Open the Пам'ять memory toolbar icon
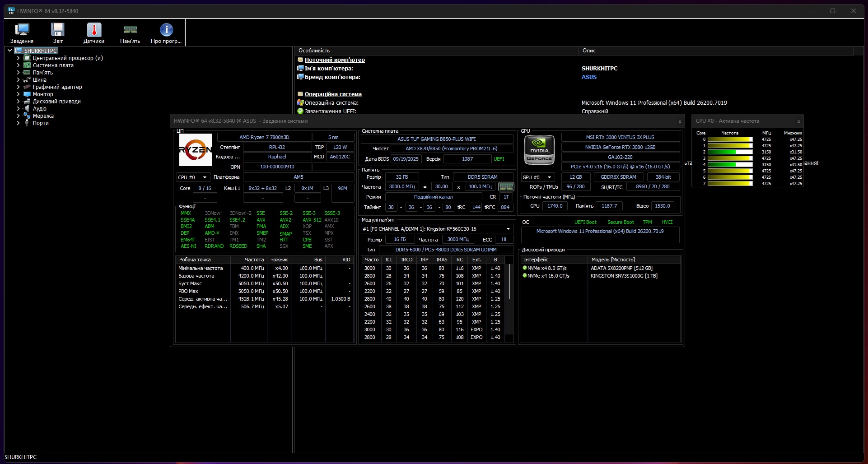Image resolution: width=868 pixels, height=464 pixels. (x=130, y=33)
